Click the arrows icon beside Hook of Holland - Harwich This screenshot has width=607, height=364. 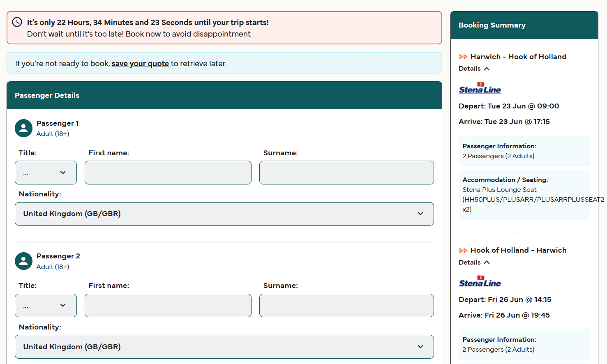click(x=463, y=250)
